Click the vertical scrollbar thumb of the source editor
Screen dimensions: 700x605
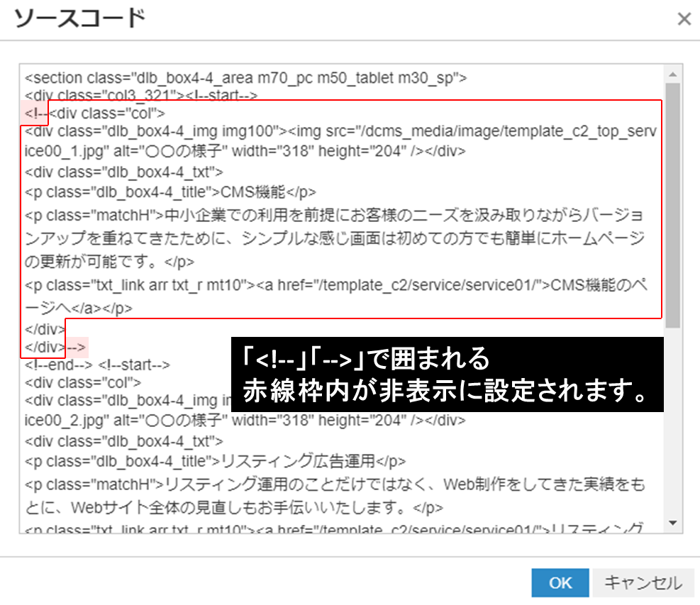[673, 206]
